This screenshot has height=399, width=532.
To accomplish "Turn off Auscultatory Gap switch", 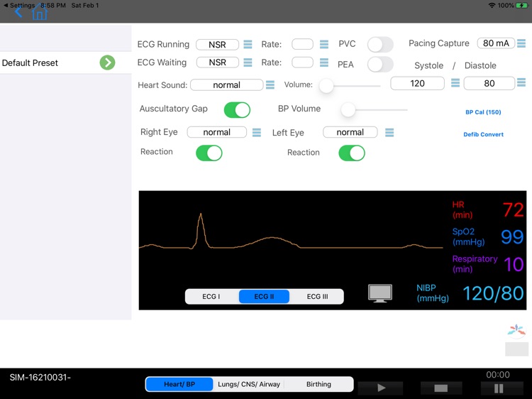I will point(237,110).
